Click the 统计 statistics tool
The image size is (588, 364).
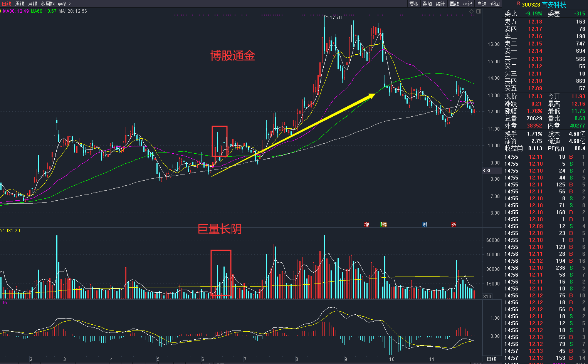click(440, 4)
